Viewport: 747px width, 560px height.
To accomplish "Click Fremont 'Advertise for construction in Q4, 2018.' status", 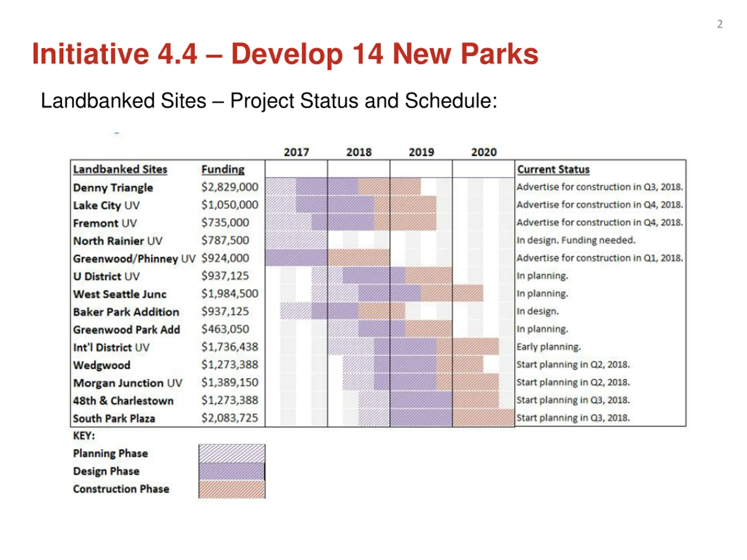I will [x=600, y=223].
